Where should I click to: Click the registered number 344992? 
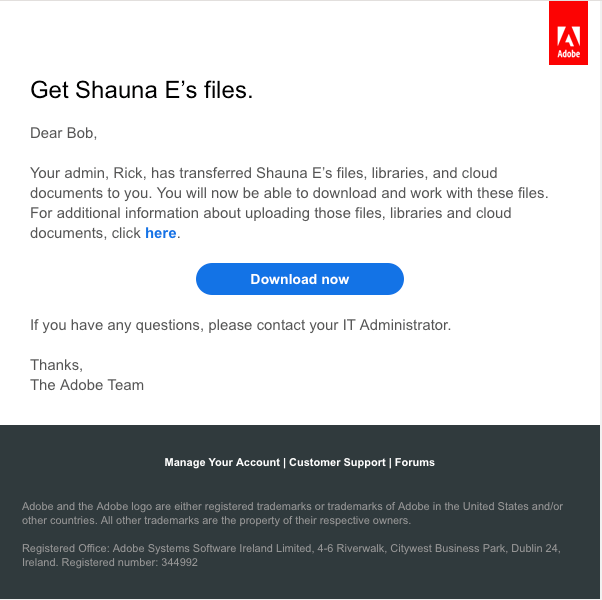[179, 562]
